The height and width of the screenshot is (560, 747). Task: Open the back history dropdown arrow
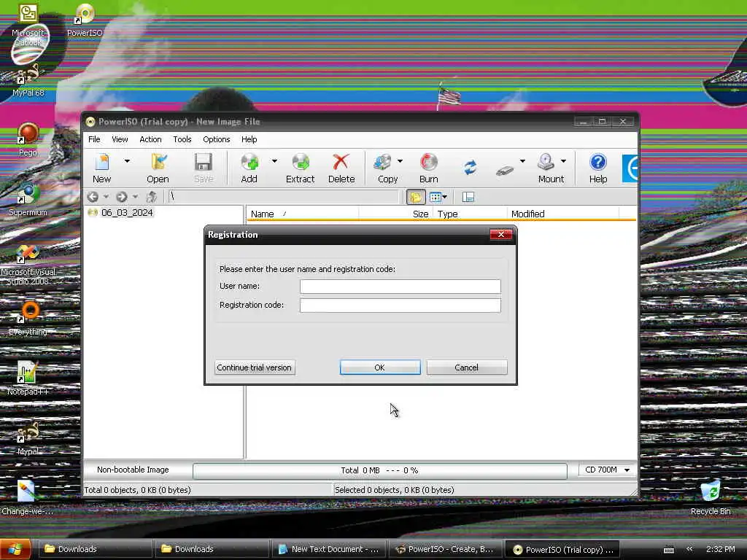pyautogui.click(x=107, y=197)
